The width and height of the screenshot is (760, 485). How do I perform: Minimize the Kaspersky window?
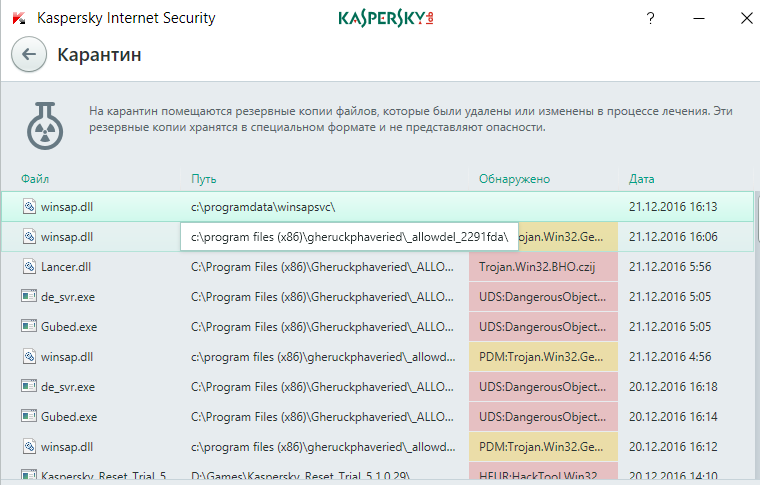tap(695, 18)
